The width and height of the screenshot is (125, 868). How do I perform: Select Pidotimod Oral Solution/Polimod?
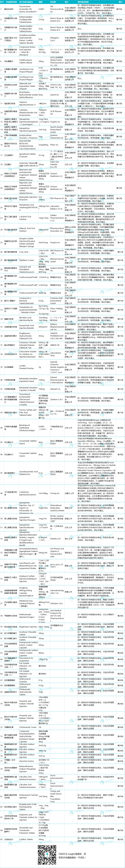(x=27, y=604)
